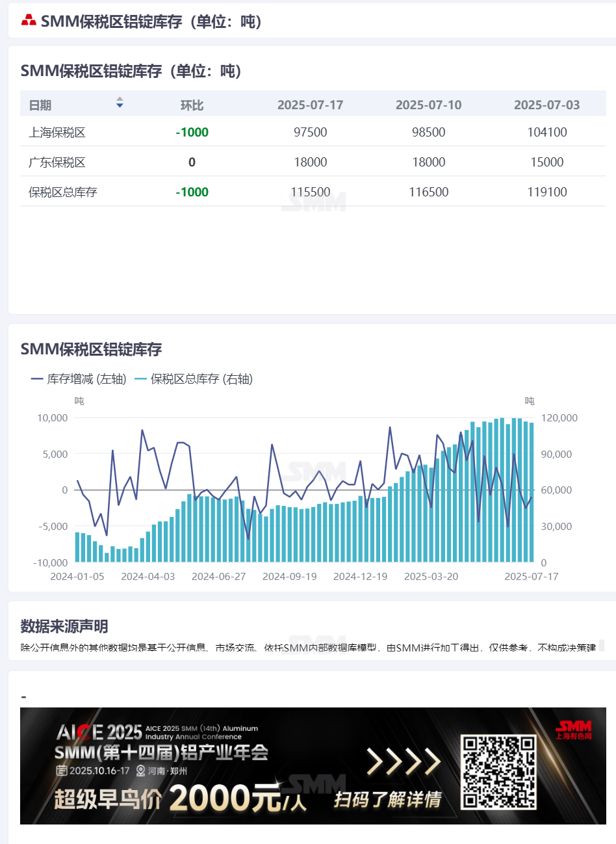This screenshot has width=616, height=844.
Task: Select the 116500 total inventory cell
Action: tap(428, 192)
